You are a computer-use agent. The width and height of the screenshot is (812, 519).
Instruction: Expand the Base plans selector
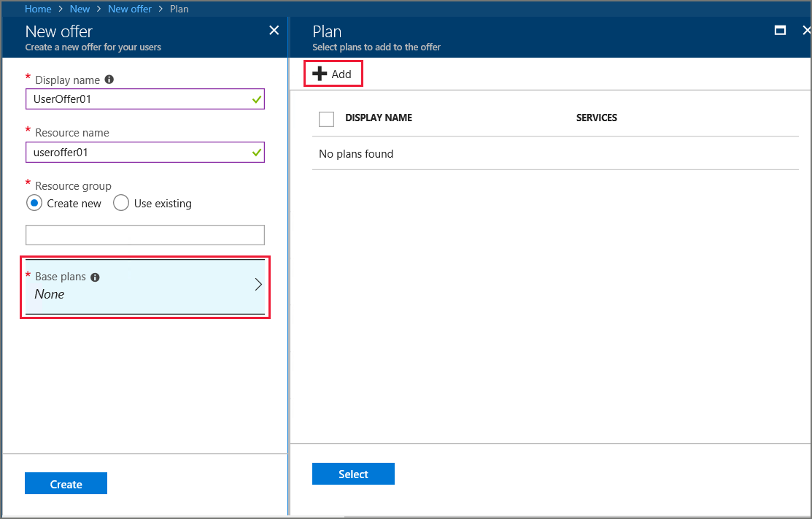[258, 285]
